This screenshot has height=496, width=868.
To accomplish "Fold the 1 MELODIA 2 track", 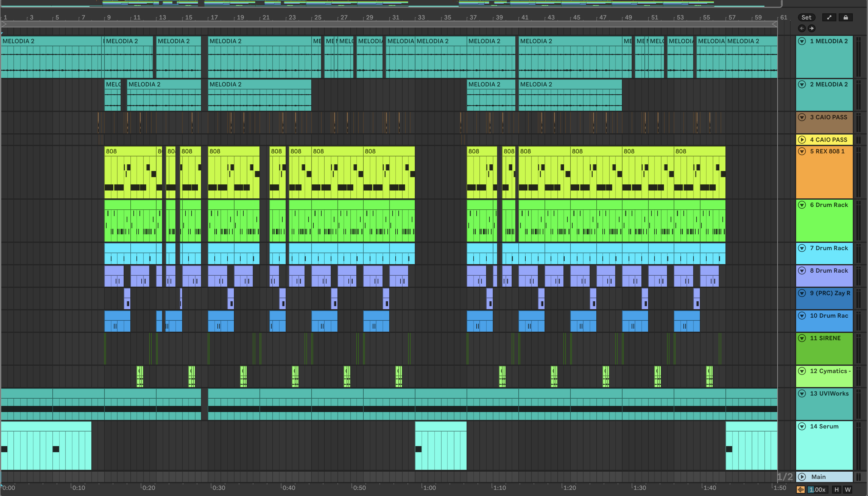I will click(802, 41).
